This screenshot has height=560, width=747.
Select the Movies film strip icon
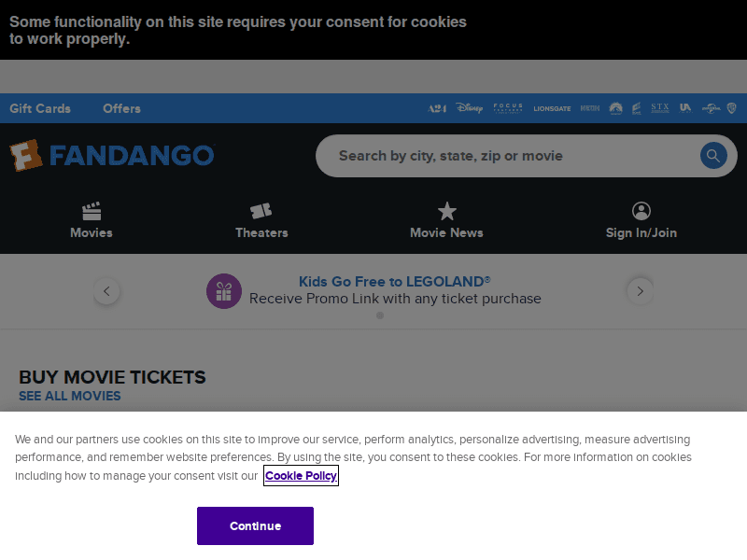pos(91,212)
